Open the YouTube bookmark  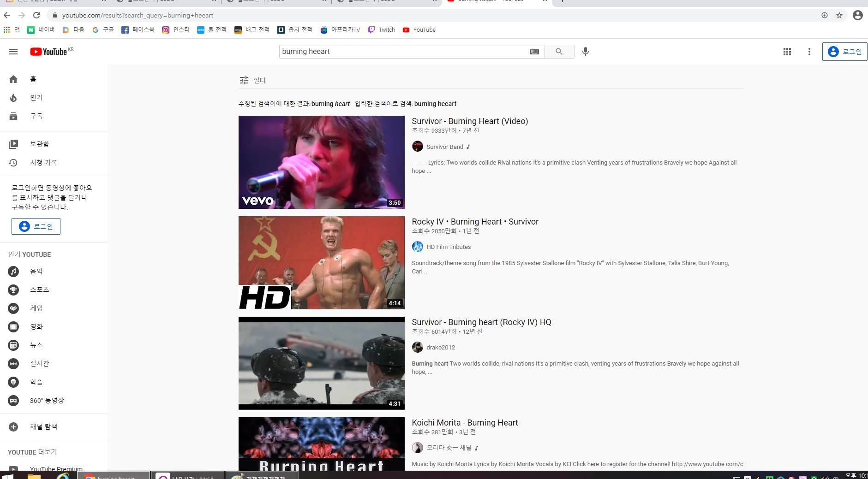(x=419, y=30)
